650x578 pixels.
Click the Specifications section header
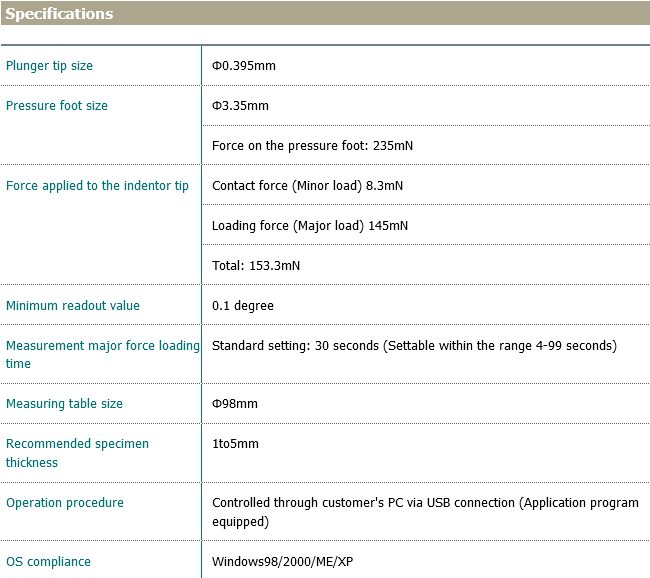pos(60,14)
